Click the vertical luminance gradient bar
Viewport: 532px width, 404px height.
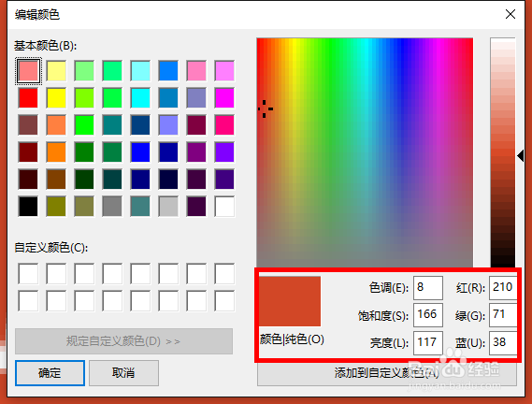(503, 152)
